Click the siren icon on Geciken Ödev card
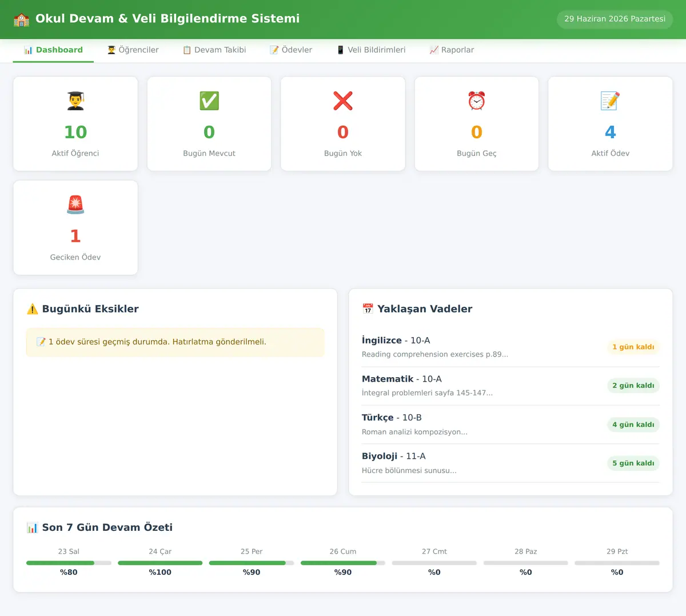Image resolution: width=686 pixels, height=616 pixels. click(75, 205)
